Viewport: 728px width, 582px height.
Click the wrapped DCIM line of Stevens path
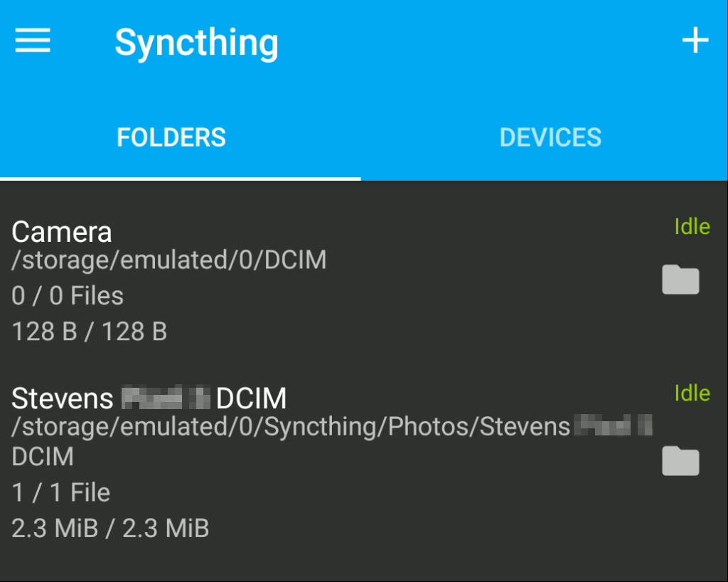point(43,457)
